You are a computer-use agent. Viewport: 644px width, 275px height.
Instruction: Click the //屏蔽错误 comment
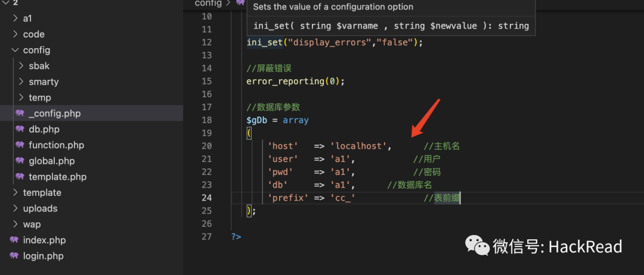tap(269, 68)
